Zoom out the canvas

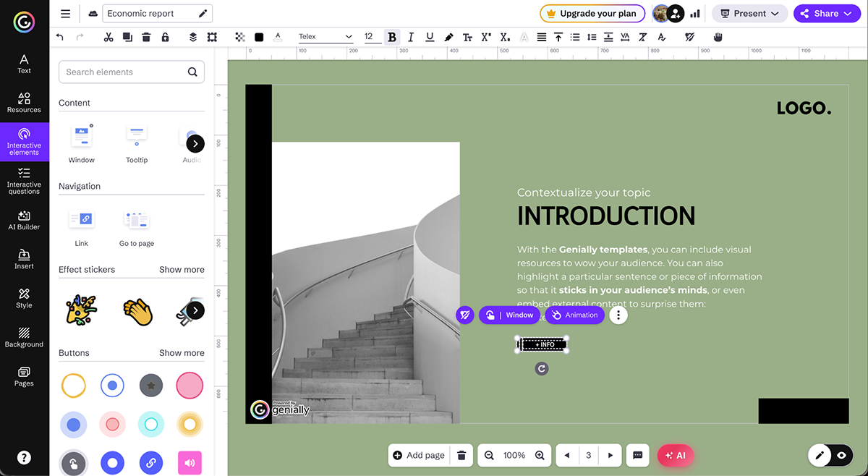coord(489,455)
